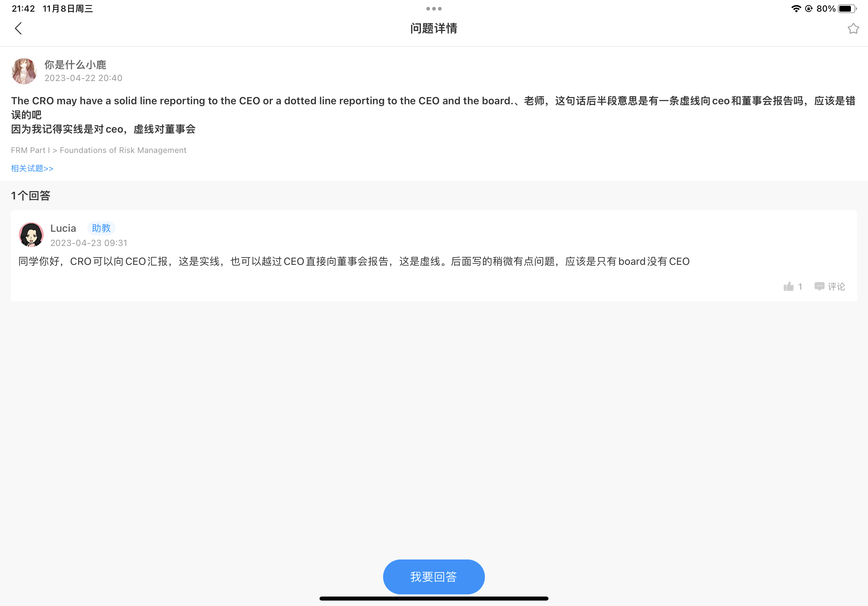Tap the 助教 badge next to Lucia

click(x=101, y=228)
